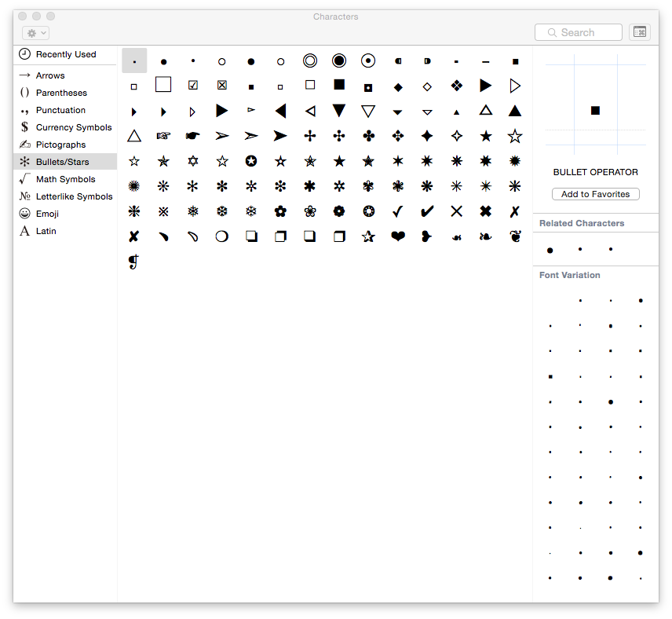Select the large black down-pointing triangle
672x619 pixels.
click(x=339, y=111)
